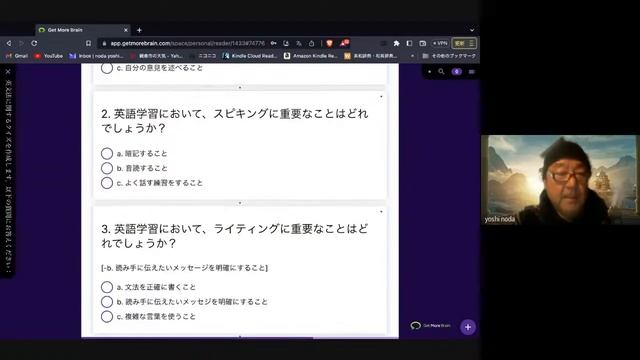This screenshot has height=360, width=640.
Task: Open the その他のブックマーク folder
Action: (449, 56)
